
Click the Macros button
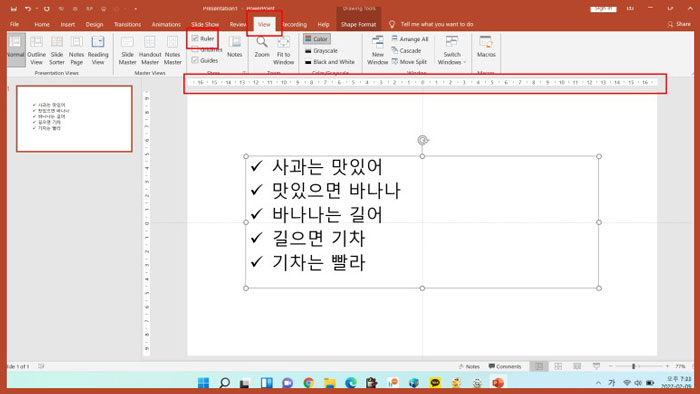coord(486,47)
